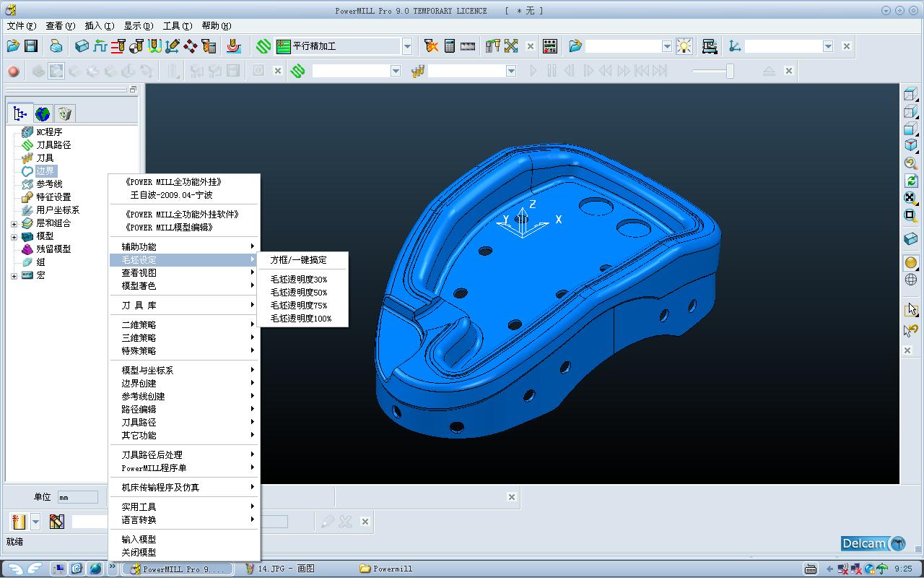The width and height of the screenshot is (924, 578).
Task: Click the workplane axis icon
Action: click(x=735, y=46)
